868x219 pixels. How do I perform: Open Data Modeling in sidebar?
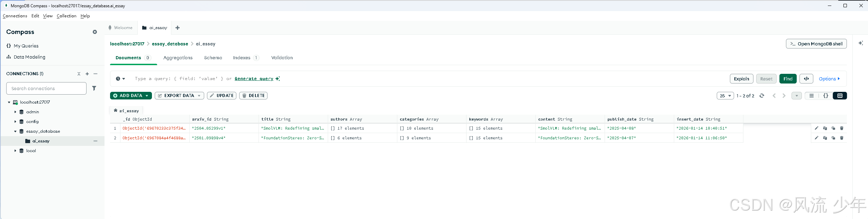point(29,57)
